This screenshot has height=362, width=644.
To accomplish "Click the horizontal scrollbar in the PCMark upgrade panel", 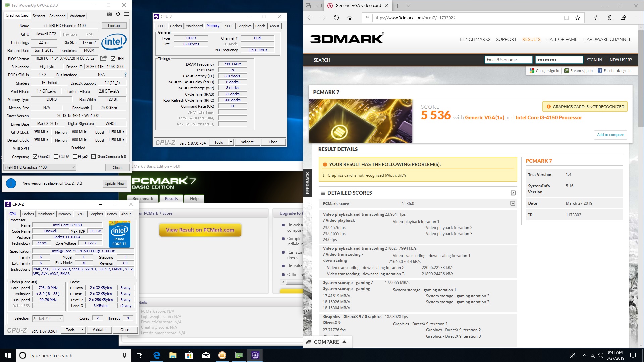I will point(292,282).
